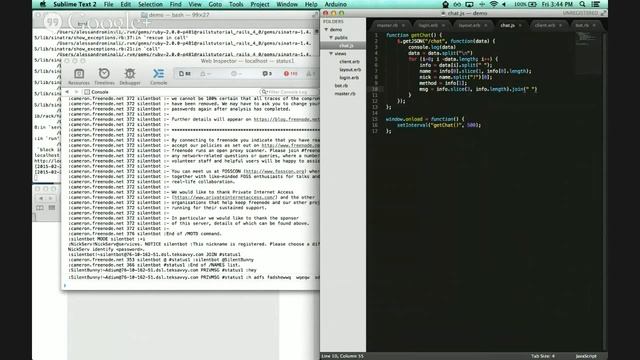Close the chat.js tab

tap(520, 25)
